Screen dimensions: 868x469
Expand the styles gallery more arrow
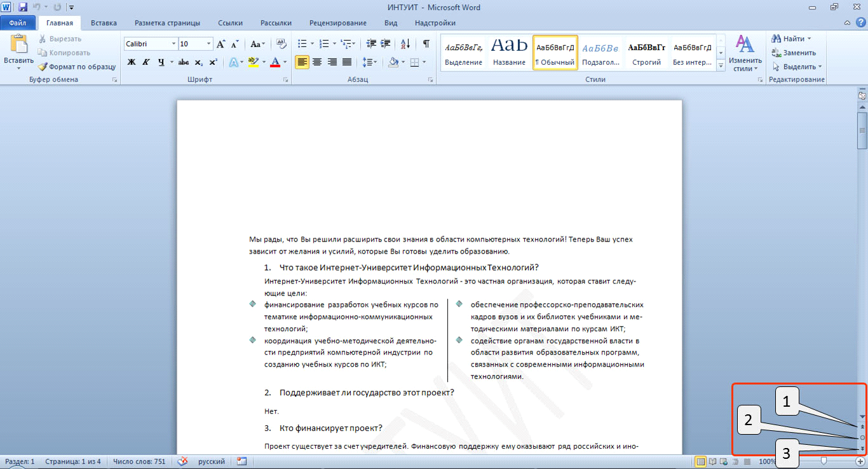[721, 65]
